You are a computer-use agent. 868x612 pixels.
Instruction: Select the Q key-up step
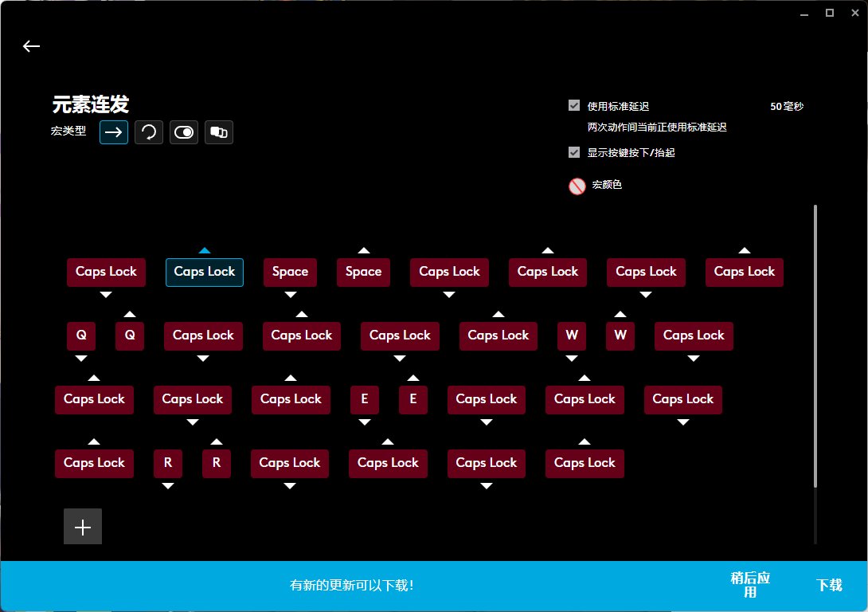click(130, 335)
